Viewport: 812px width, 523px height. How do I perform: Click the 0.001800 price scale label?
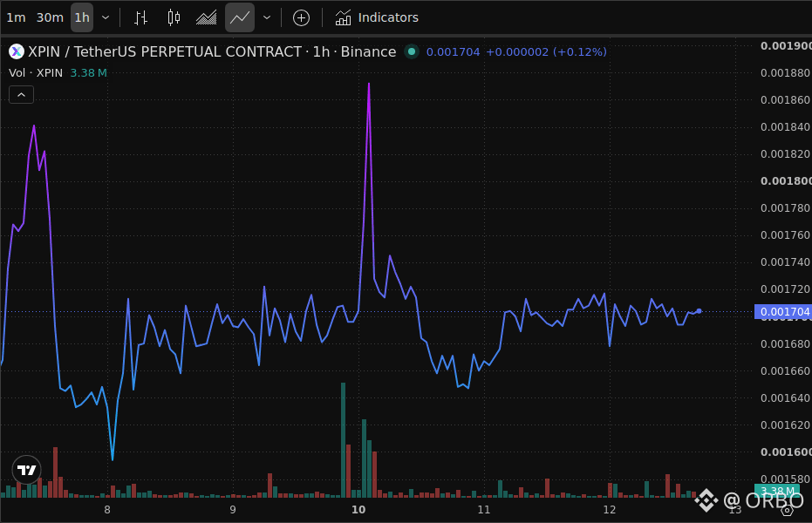click(x=786, y=181)
